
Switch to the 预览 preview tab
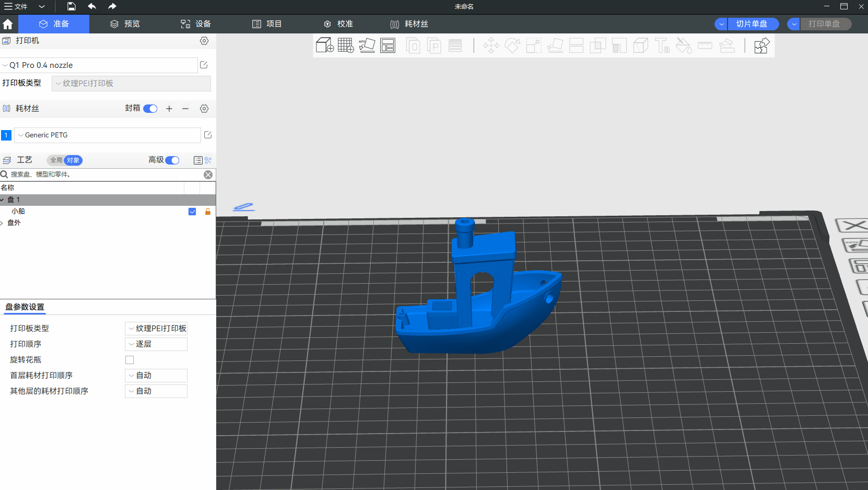pos(125,24)
